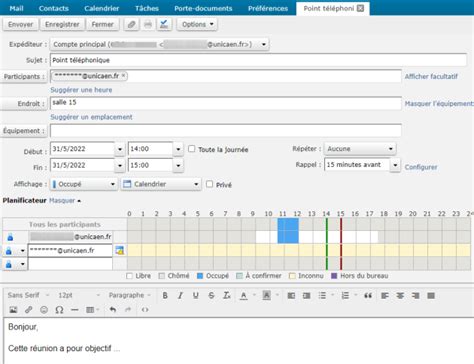Viewport: 474px width, 364px height.
Task: Insert blockquote using the quote icon
Action: click(x=368, y=295)
